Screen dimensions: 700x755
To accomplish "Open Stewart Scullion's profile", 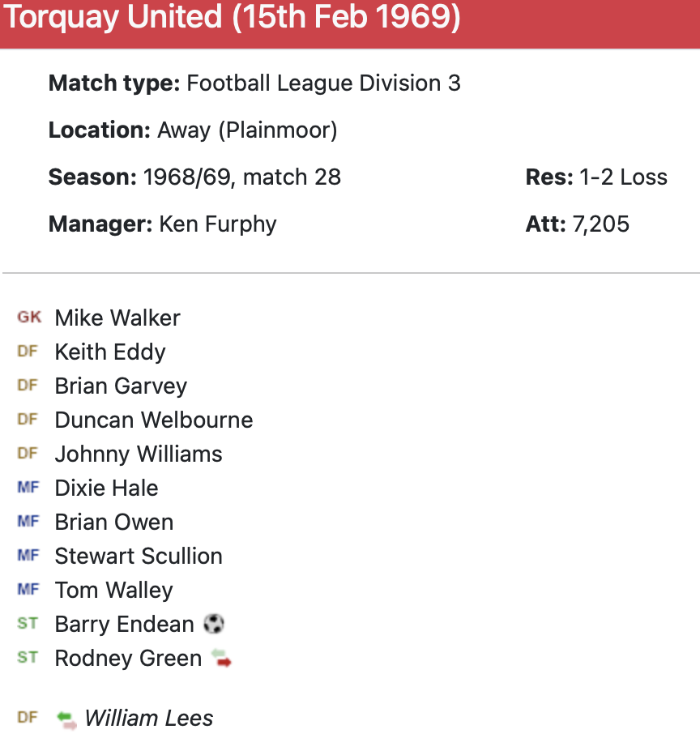I will (x=139, y=556).
